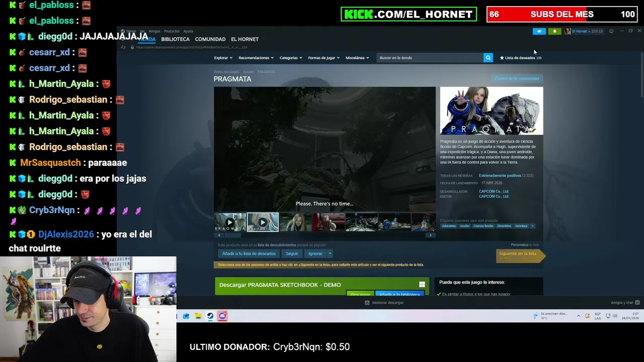
Task: Expand the Recomendaciones dropdown
Action: tap(256, 58)
